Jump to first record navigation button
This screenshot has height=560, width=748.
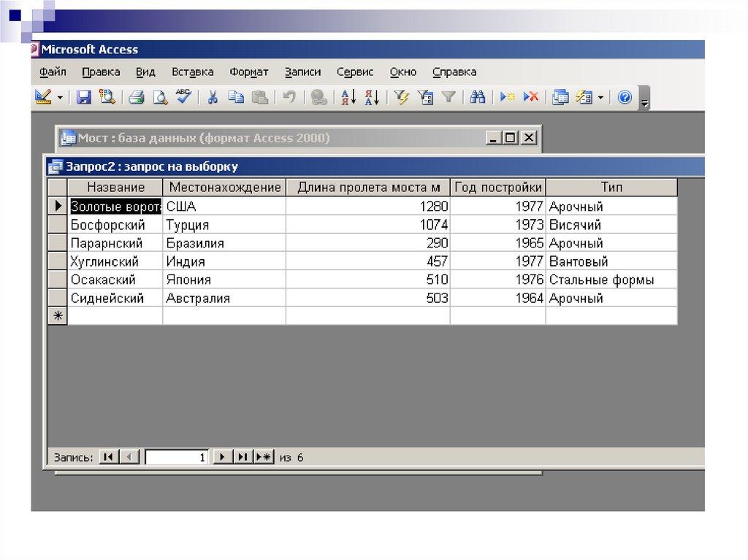pos(107,457)
